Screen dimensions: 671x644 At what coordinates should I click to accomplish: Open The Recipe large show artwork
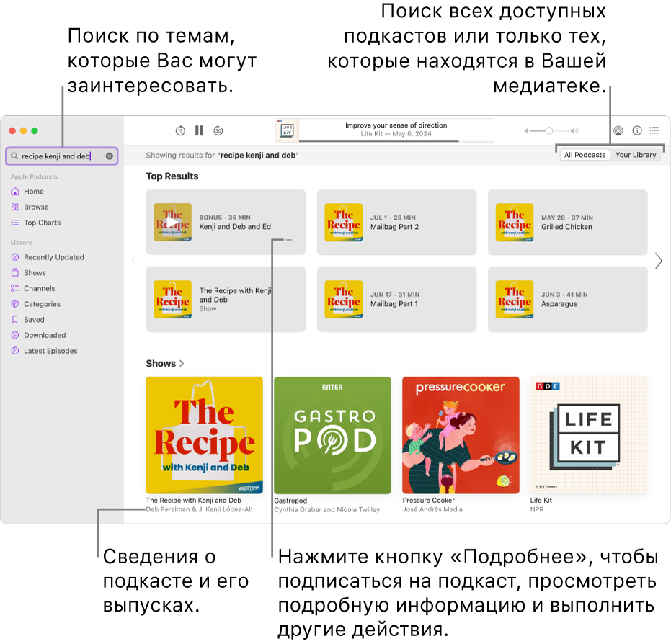point(205,435)
